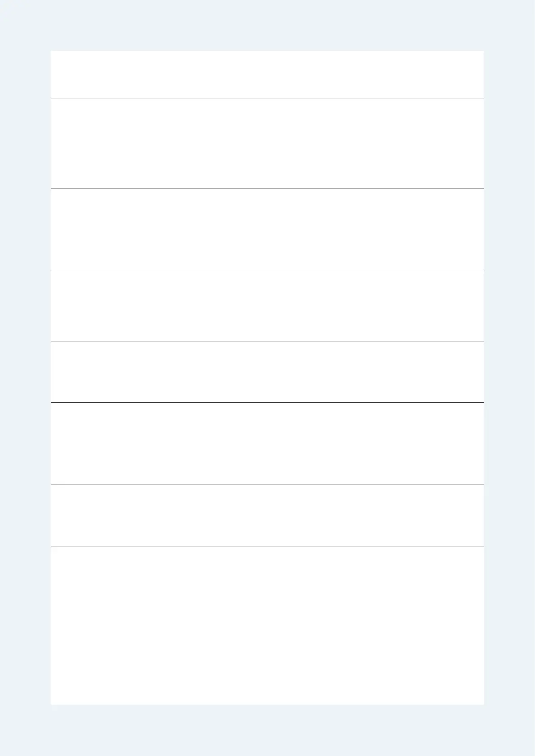Click the fourth horizontal divider line
Image resolution: width=535 pixels, height=756 pixels.
[267, 342]
